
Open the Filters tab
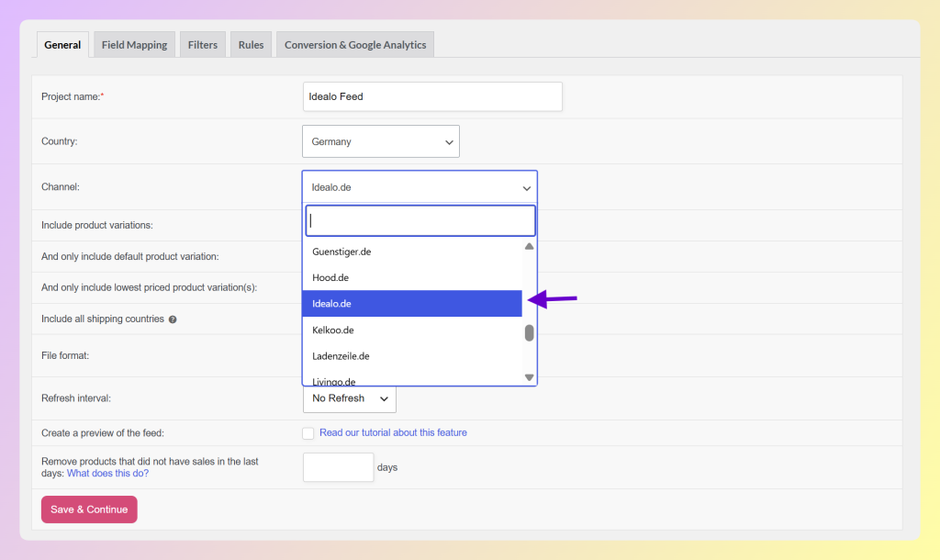pos(203,45)
